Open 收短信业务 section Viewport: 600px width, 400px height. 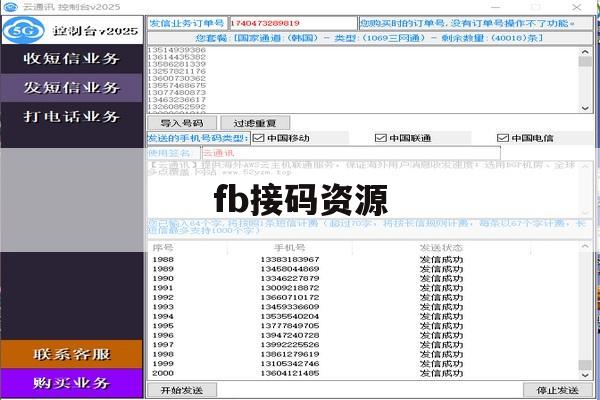pyautogui.click(x=72, y=59)
